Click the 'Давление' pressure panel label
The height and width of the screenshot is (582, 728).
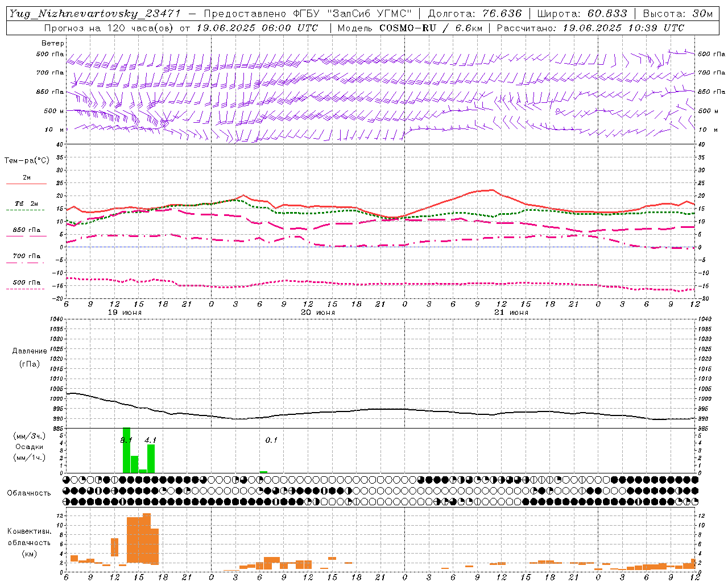coord(30,351)
